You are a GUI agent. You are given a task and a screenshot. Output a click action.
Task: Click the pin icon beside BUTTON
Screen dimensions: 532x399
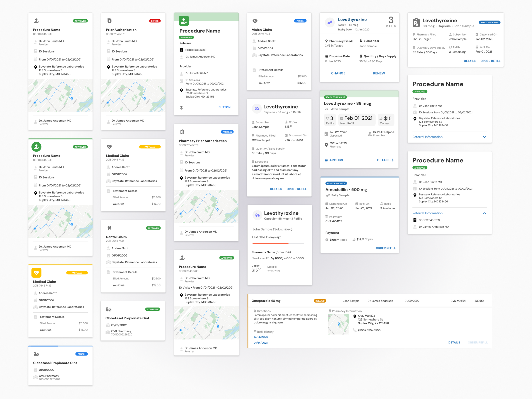pyautogui.click(x=181, y=107)
